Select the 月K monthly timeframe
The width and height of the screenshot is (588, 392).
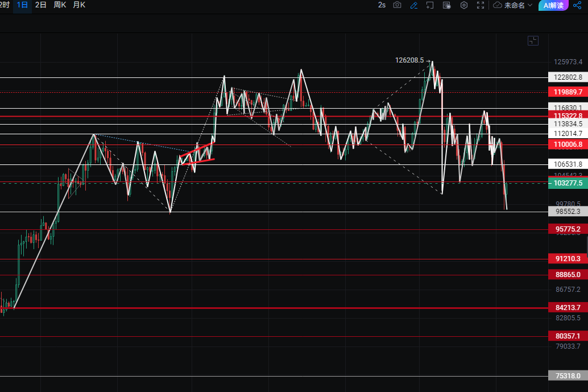79,5
